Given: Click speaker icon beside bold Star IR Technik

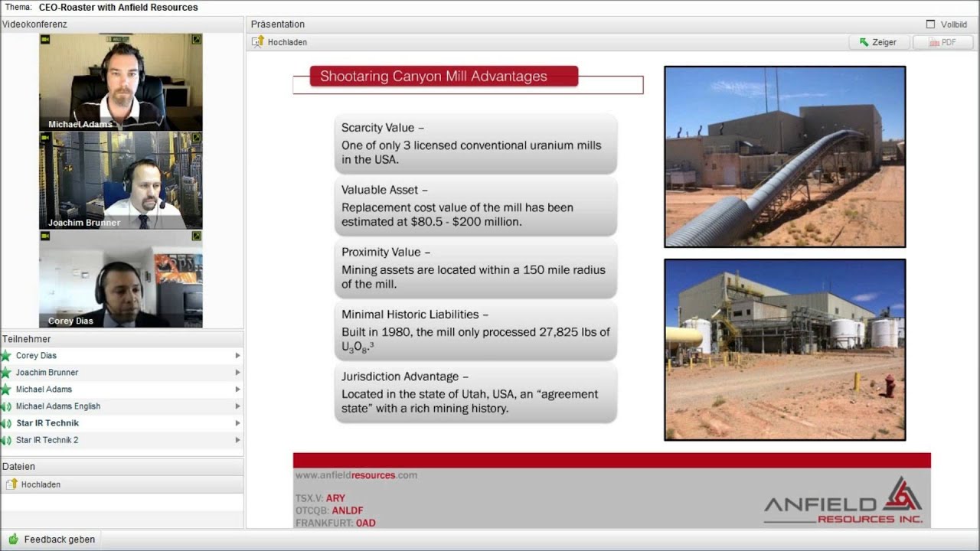Looking at the screenshot, I should (x=6, y=423).
